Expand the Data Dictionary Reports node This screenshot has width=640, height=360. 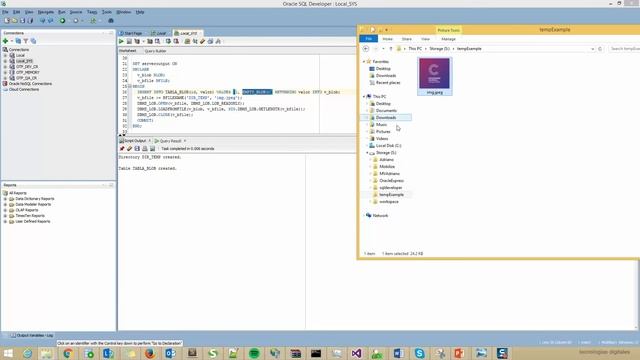pyautogui.click(x=5, y=199)
